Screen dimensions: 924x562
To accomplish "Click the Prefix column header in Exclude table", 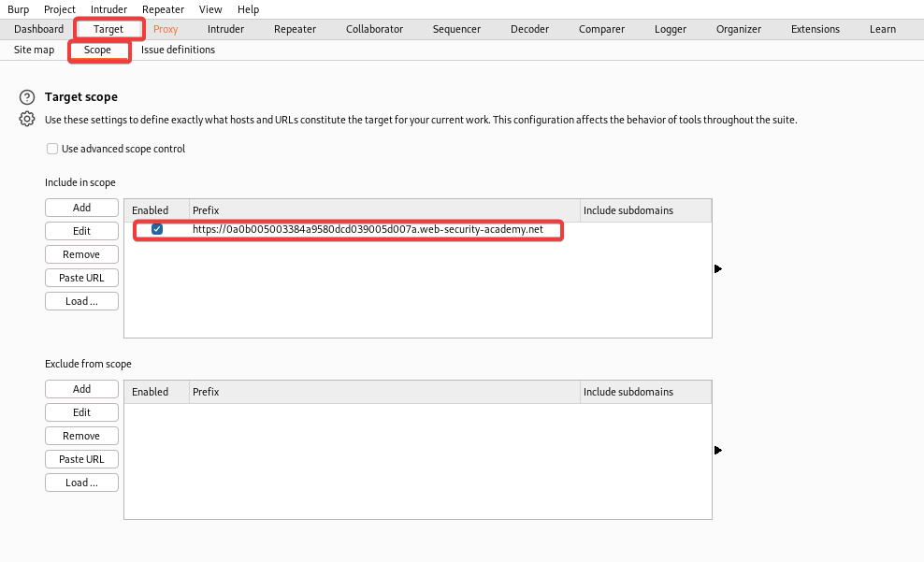I will pyautogui.click(x=383, y=392).
